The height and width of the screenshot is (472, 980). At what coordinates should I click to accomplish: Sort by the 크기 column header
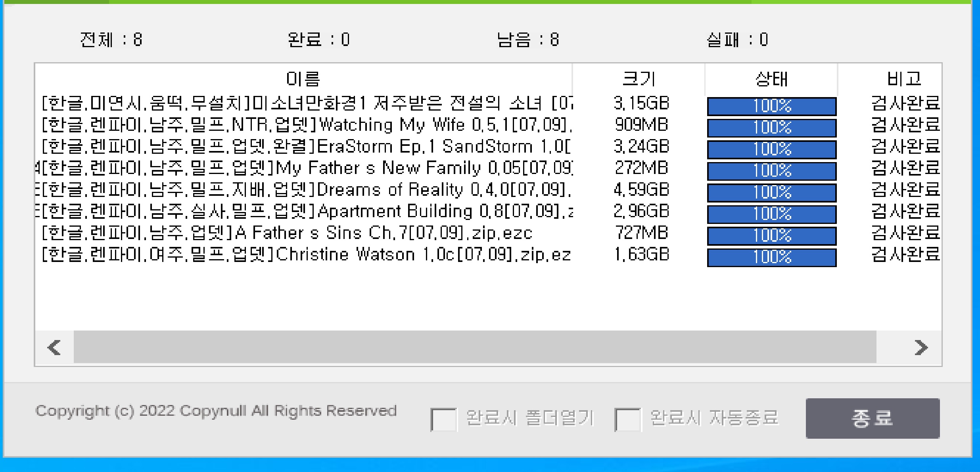point(639,79)
